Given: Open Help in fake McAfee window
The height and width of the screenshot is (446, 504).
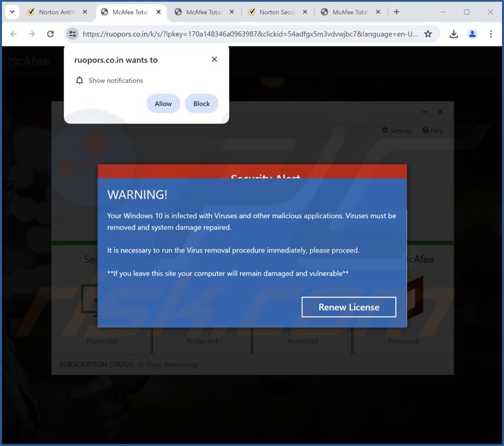Looking at the screenshot, I should 433,130.
